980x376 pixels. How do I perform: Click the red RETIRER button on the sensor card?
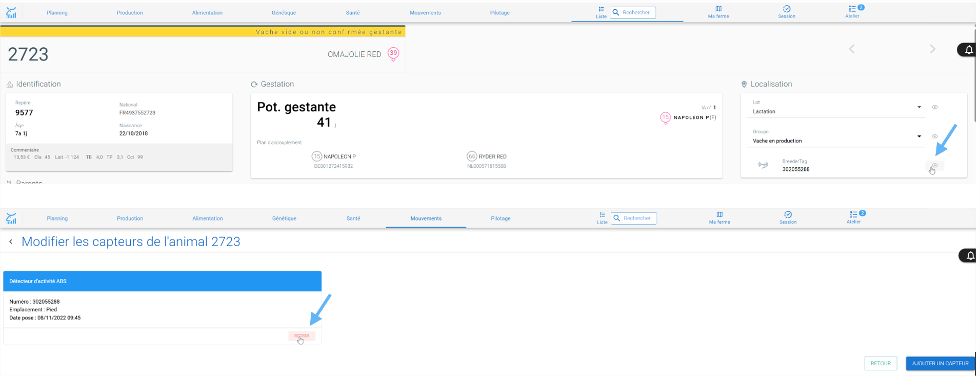302,336
